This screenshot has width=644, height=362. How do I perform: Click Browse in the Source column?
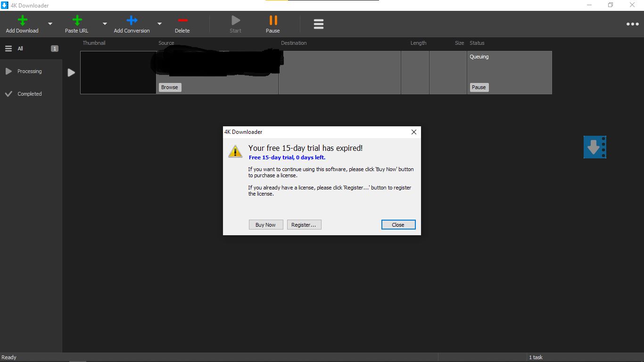pyautogui.click(x=170, y=87)
